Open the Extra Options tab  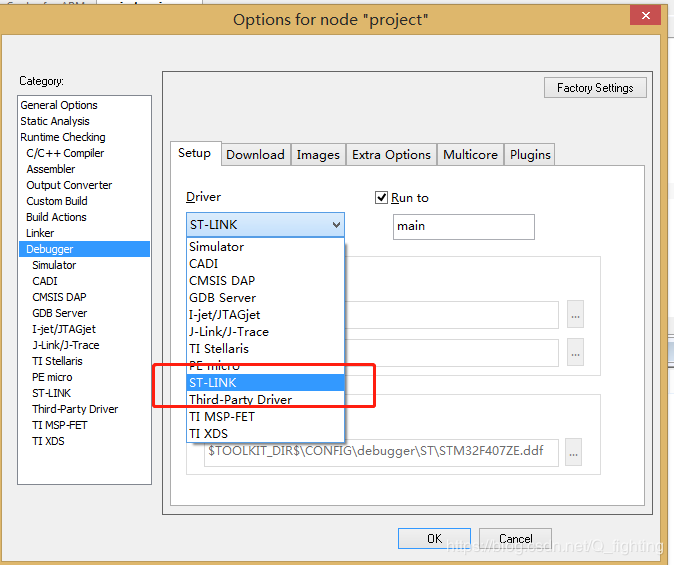(x=391, y=154)
